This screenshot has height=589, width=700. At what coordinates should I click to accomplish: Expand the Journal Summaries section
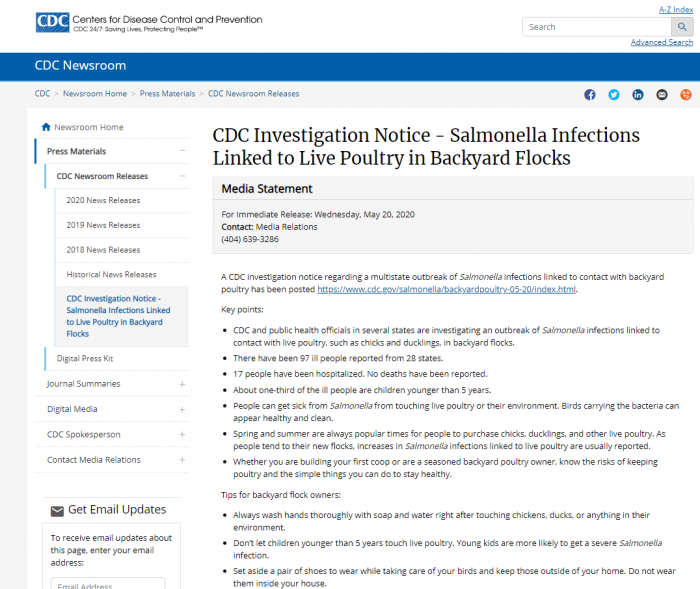point(182,384)
